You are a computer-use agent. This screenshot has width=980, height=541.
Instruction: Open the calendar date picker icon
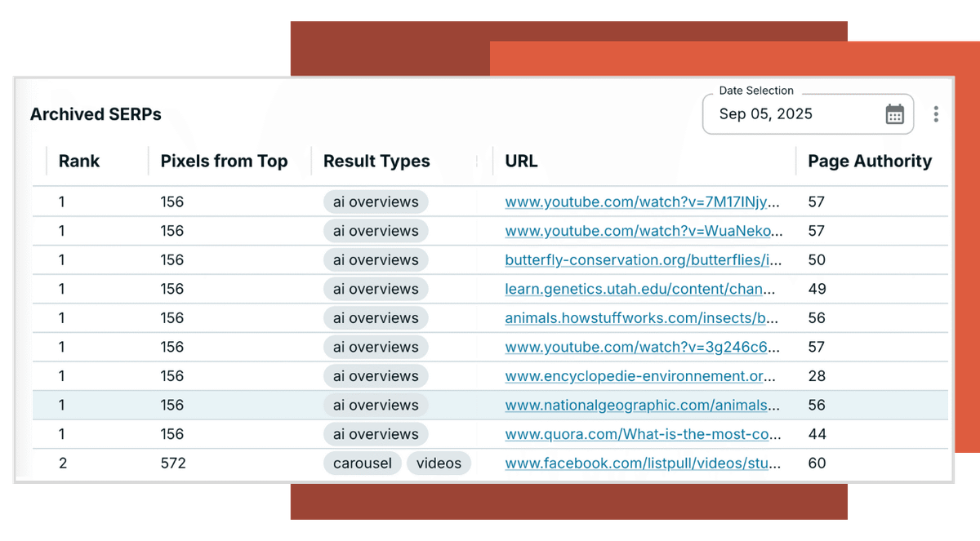[x=895, y=114]
